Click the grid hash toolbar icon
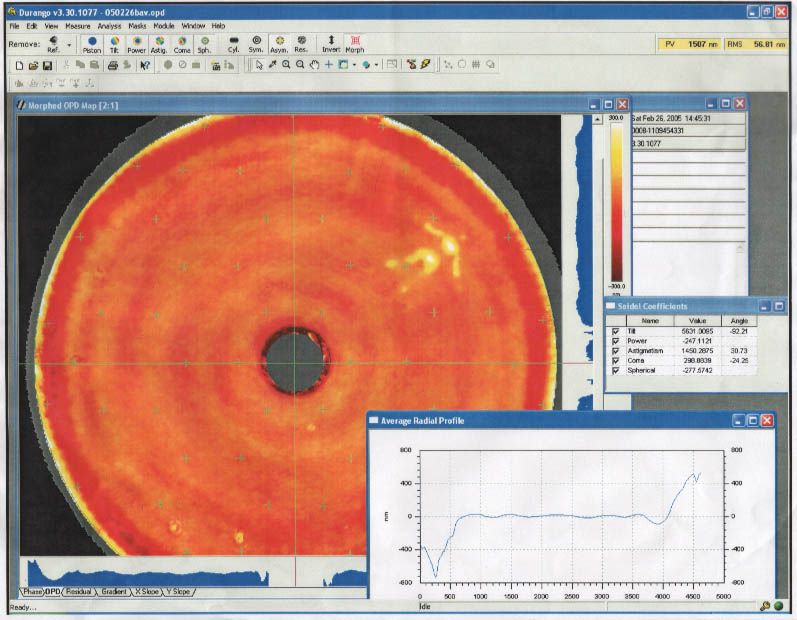The width and height of the screenshot is (797, 620). point(476,65)
